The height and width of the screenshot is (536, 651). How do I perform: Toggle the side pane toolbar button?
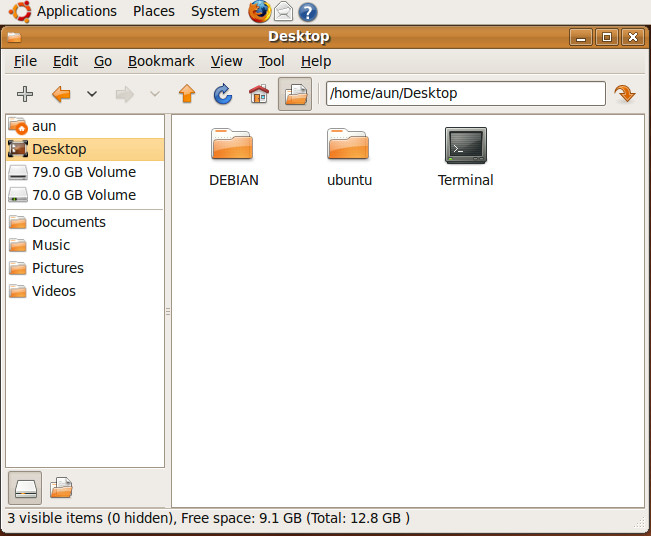(x=295, y=94)
